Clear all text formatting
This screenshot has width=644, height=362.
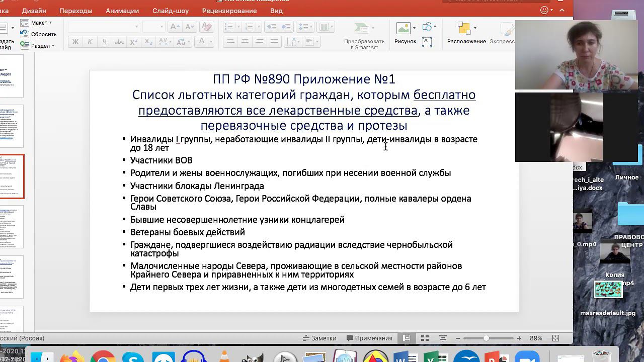coord(206,27)
